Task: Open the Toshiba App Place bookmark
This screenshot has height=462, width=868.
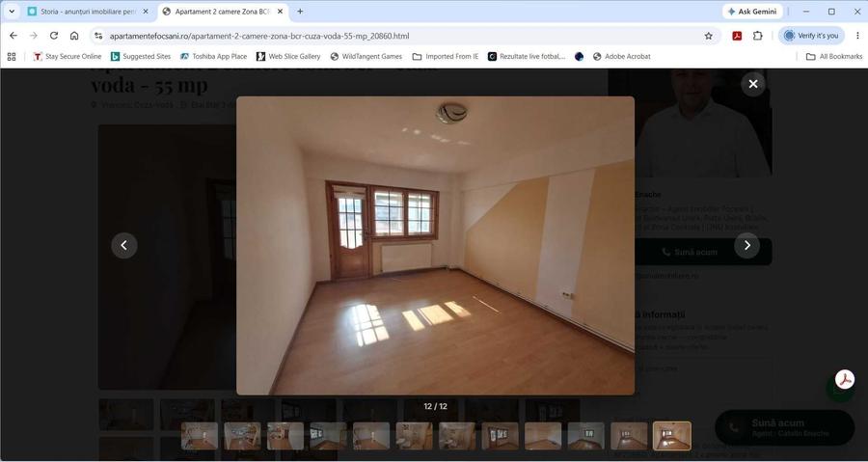Action: pos(214,57)
